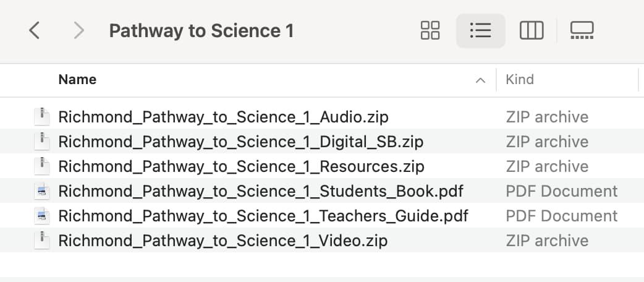Switch to list view
The width and height of the screenshot is (644, 282).
481,30
